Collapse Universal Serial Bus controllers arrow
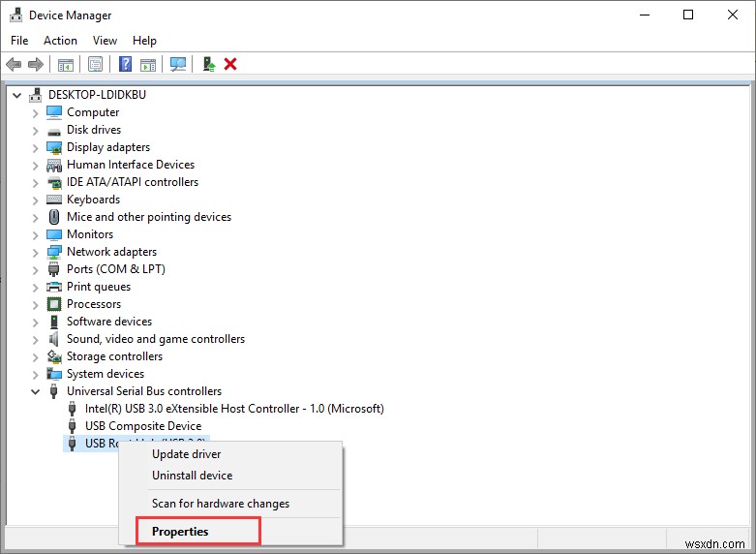 (35, 392)
